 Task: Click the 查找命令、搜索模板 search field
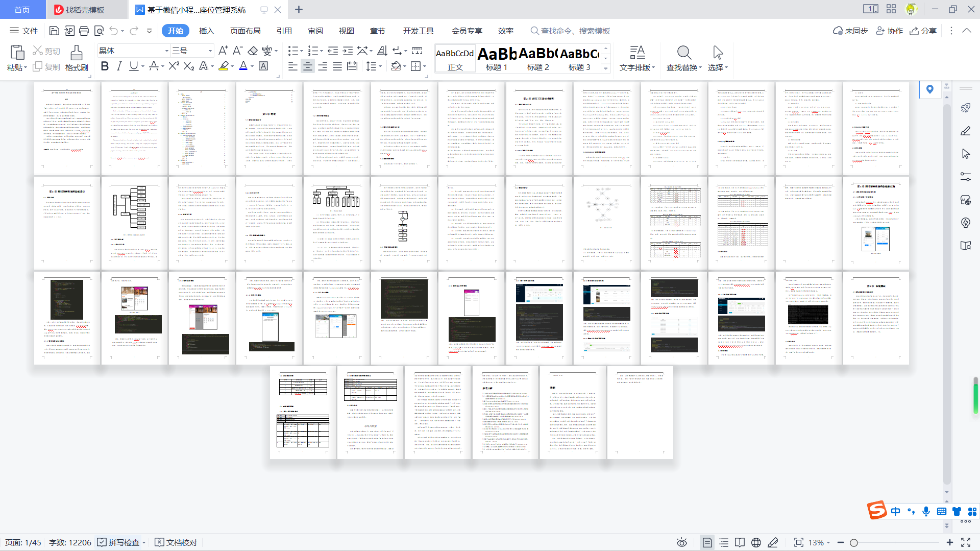[571, 31]
